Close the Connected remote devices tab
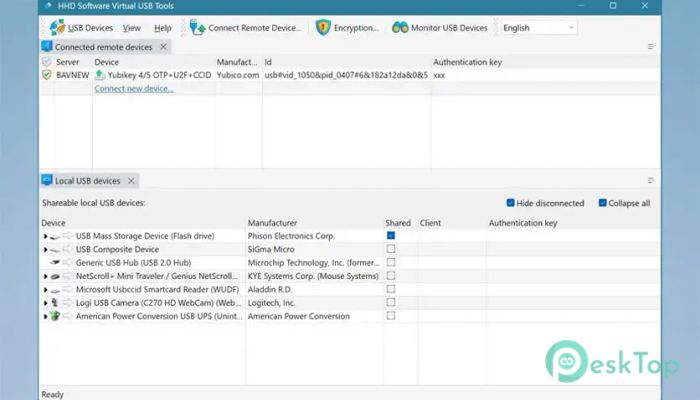Viewport: 700px width, 400px height. 163,46
